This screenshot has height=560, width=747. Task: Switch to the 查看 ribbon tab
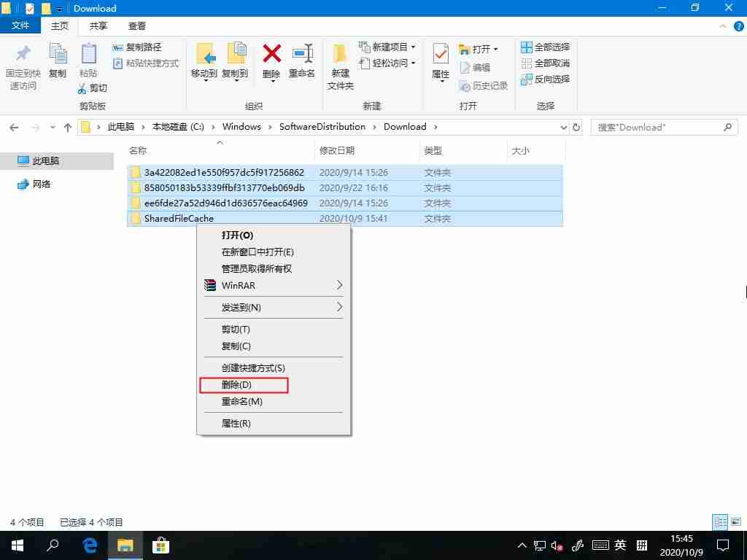pyautogui.click(x=137, y=26)
